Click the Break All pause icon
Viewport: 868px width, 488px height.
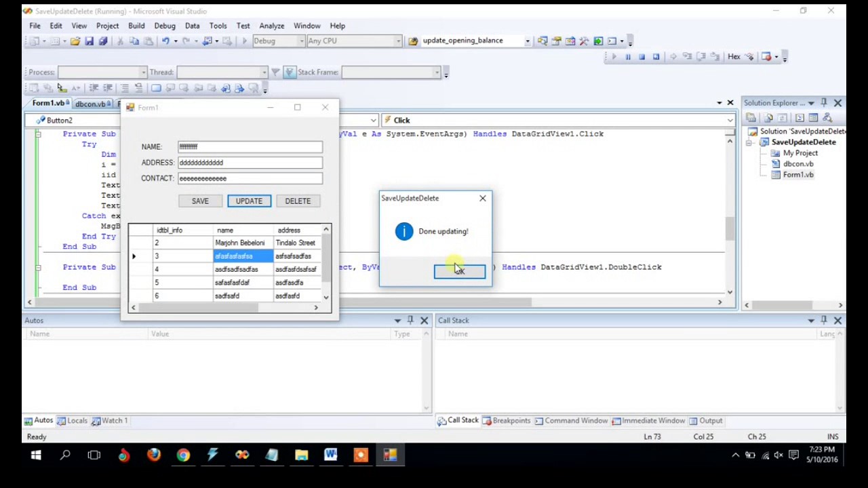click(x=628, y=57)
